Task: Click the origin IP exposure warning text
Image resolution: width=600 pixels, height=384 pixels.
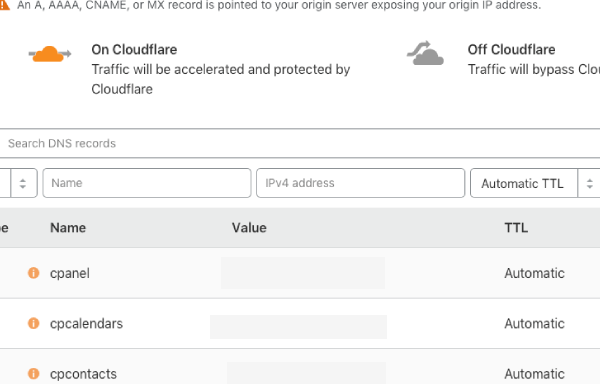Action: click(279, 5)
